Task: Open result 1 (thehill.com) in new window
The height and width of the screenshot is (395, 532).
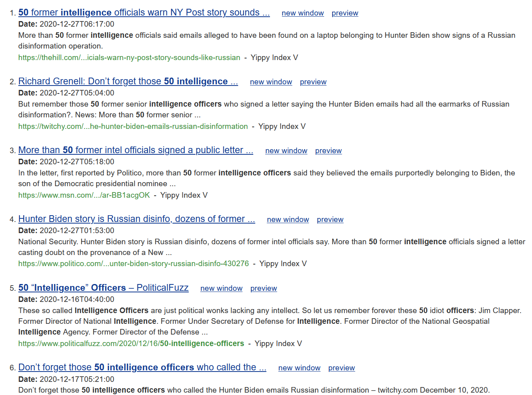Action: pos(303,13)
